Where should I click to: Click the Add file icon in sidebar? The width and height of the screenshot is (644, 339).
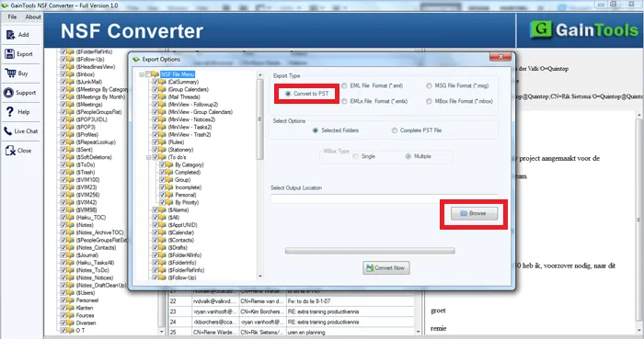tap(10, 35)
